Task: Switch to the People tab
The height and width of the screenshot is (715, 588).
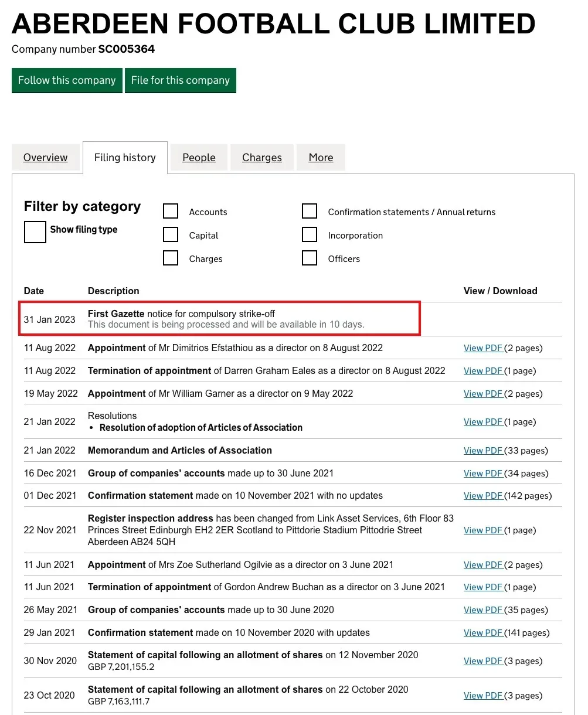Action: coord(199,158)
